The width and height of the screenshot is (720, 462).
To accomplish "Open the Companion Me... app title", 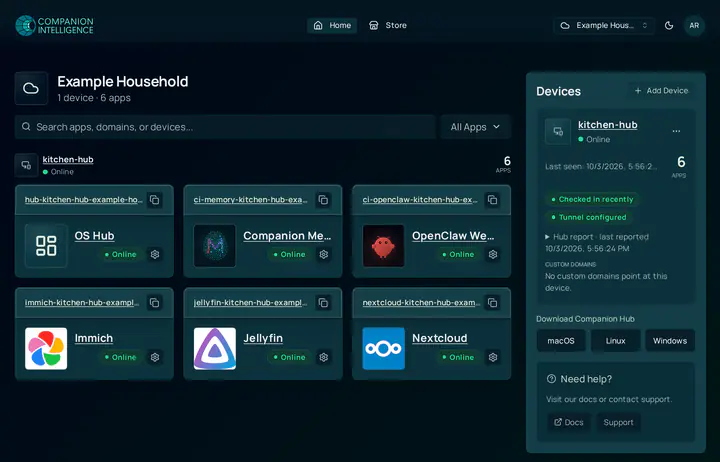I will (287, 236).
